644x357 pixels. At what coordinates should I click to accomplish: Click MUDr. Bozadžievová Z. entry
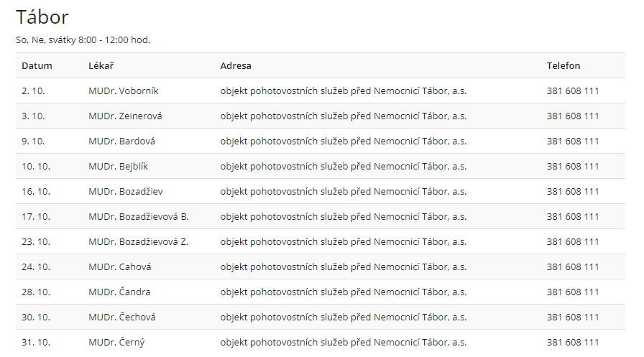point(139,242)
